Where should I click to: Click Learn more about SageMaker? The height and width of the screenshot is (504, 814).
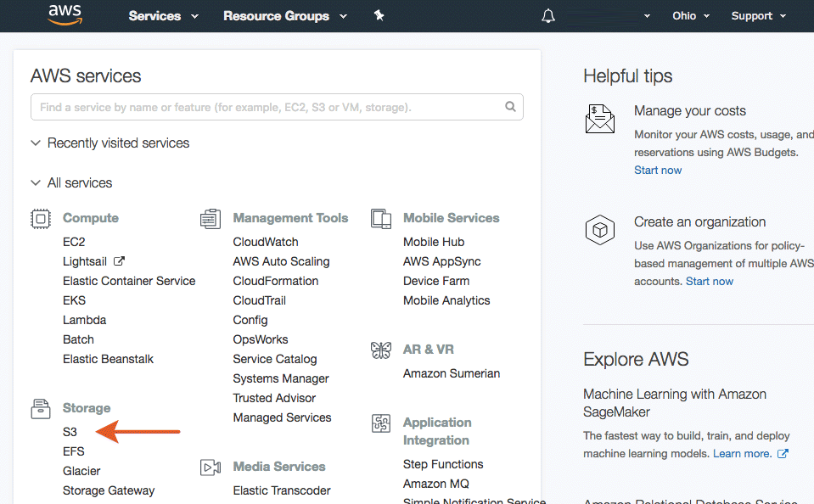[x=742, y=454]
